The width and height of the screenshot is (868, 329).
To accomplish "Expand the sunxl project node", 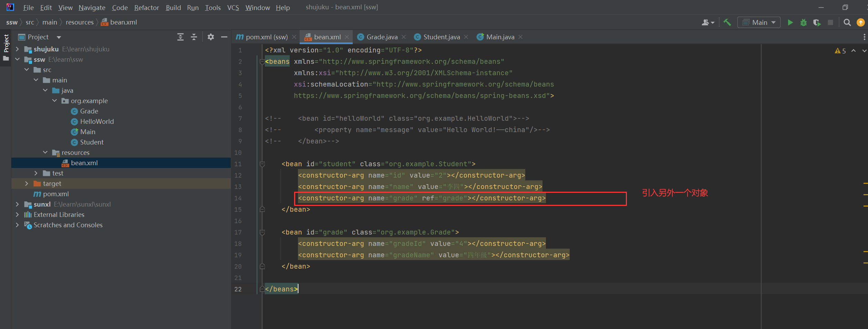I will (x=17, y=204).
